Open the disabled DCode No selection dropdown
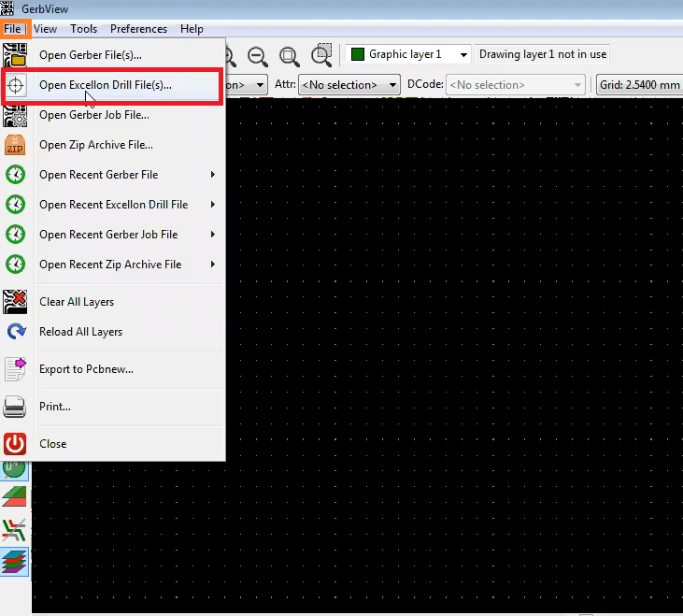 coord(516,85)
